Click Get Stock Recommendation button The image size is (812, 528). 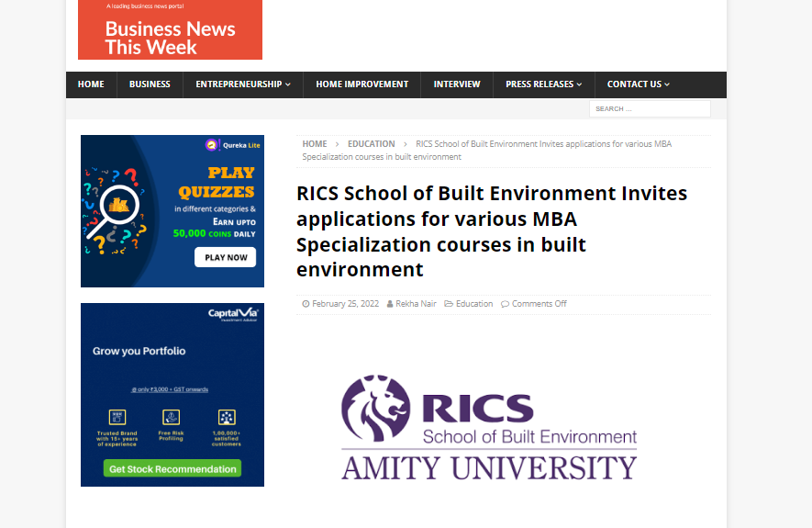(x=172, y=469)
